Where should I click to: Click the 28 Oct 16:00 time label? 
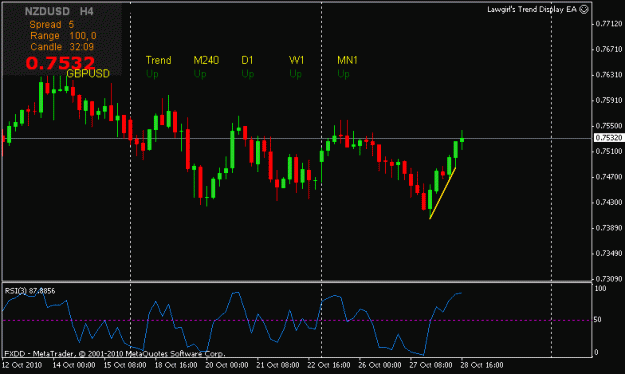click(482, 365)
